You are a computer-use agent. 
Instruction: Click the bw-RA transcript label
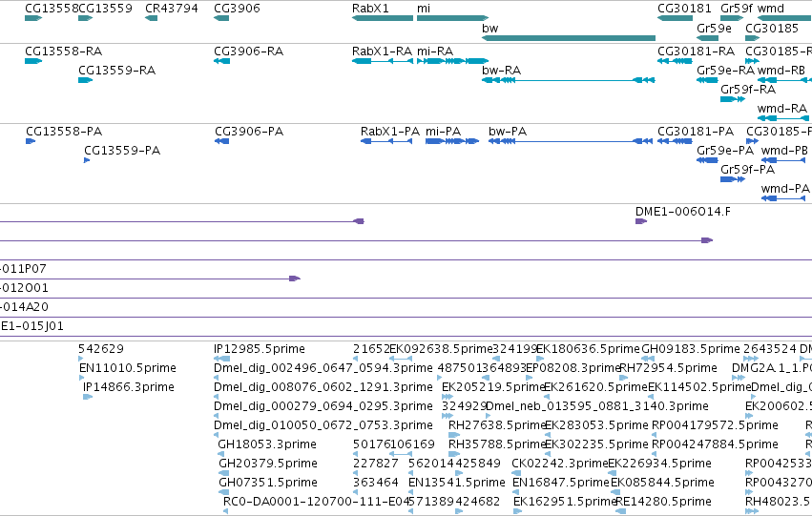[501, 71]
